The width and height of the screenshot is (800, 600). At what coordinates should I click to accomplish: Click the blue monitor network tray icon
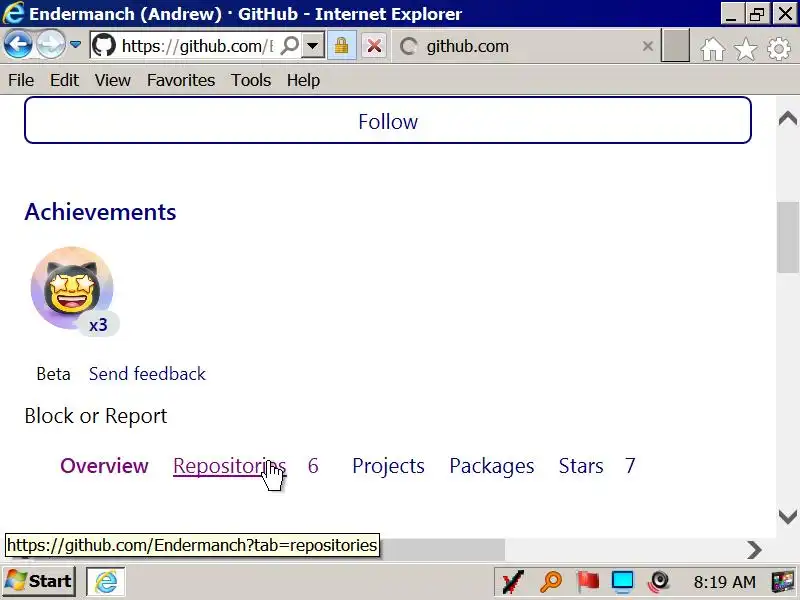click(622, 582)
